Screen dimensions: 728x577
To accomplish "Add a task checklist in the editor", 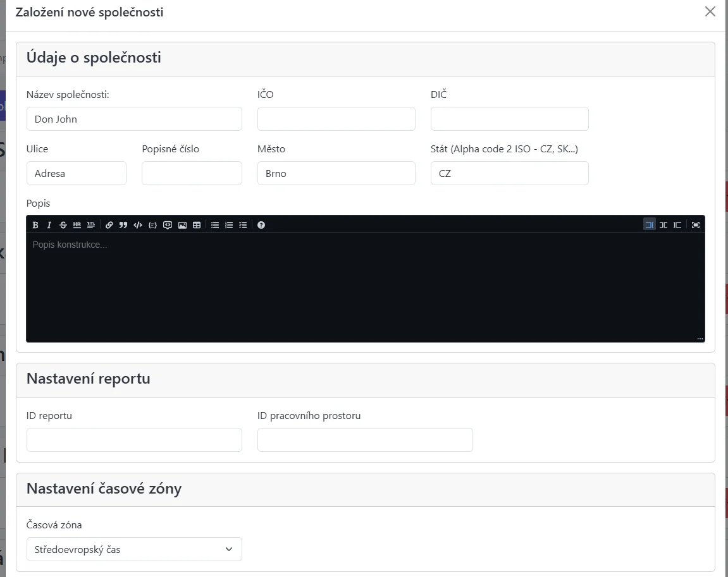I will (243, 225).
